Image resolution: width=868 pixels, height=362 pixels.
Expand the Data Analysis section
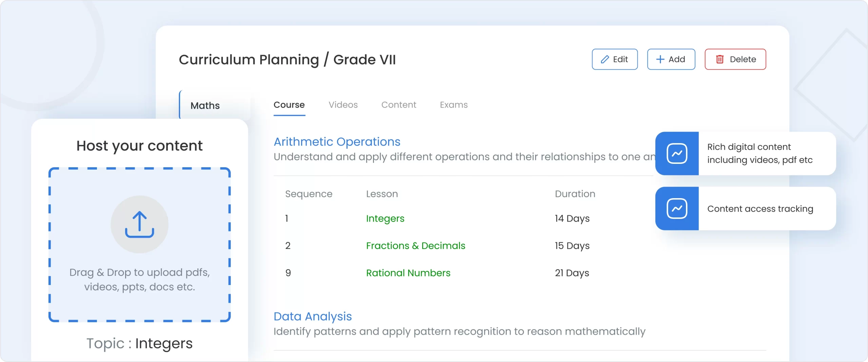[312, 316]
